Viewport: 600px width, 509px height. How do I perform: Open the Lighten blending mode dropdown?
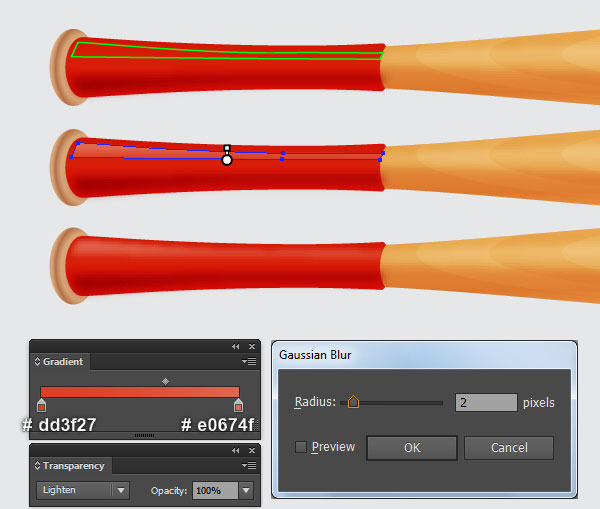pyautogui.click(x=83, y=490)
